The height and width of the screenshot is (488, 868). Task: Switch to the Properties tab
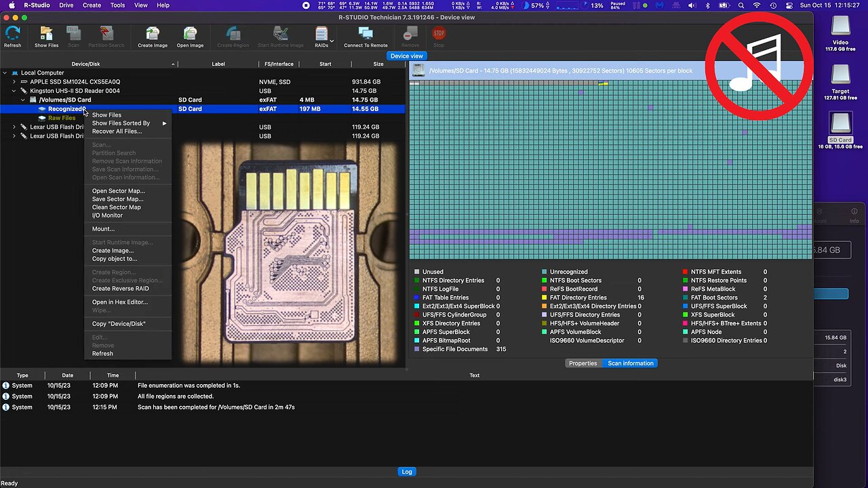click(x=583, y=363)
